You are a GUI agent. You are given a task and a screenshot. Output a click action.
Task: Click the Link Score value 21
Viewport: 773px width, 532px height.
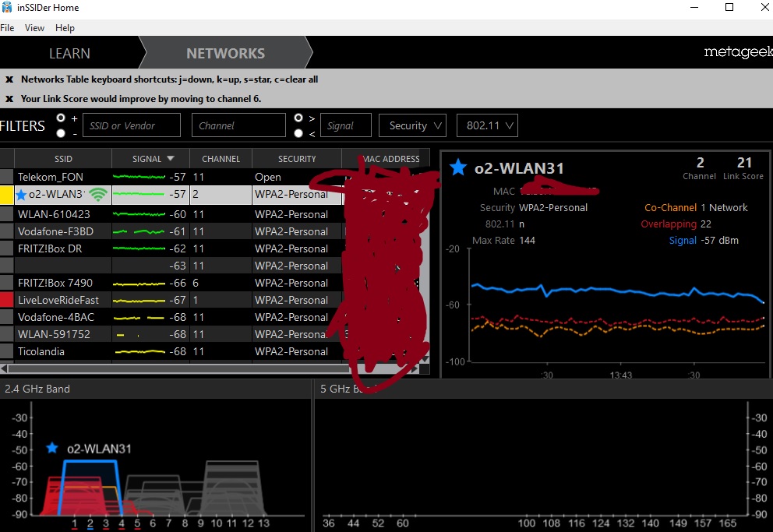[x=744, y=163]
